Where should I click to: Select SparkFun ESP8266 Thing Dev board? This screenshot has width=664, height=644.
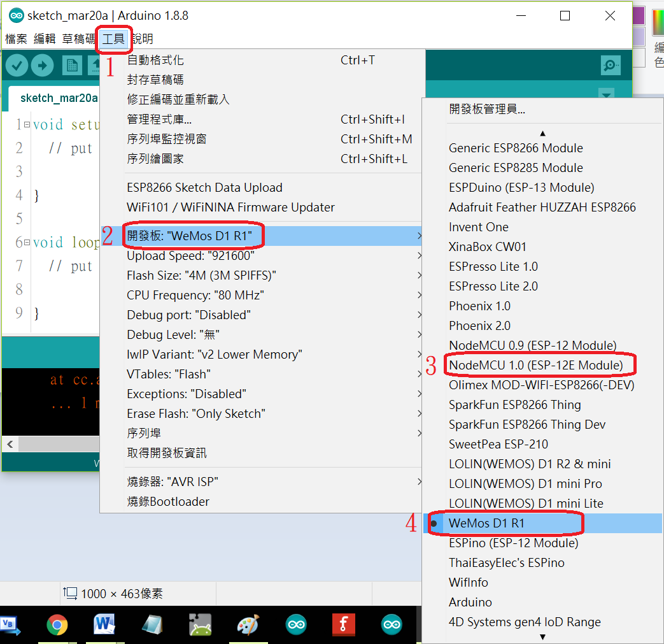pyautogui.click(x=542, y=424)
